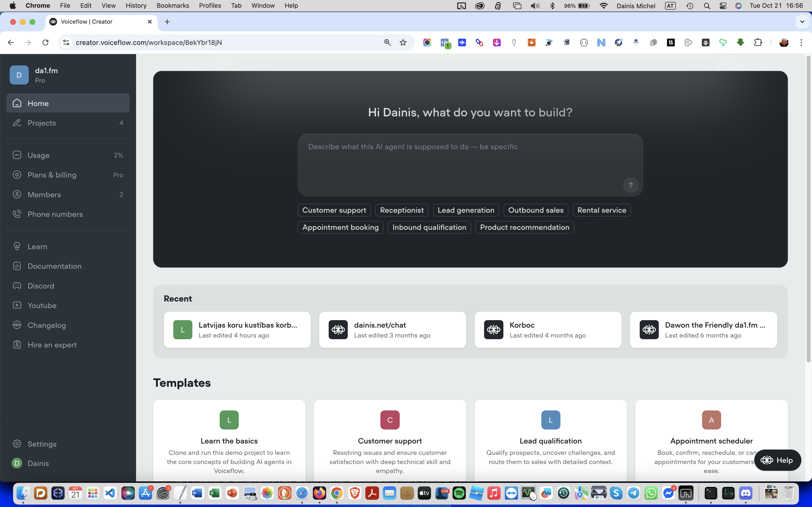The width and height of the screenshot is (812, 507).
Task: Open the Korboc recent project card
Action: [x=548, y=330]
